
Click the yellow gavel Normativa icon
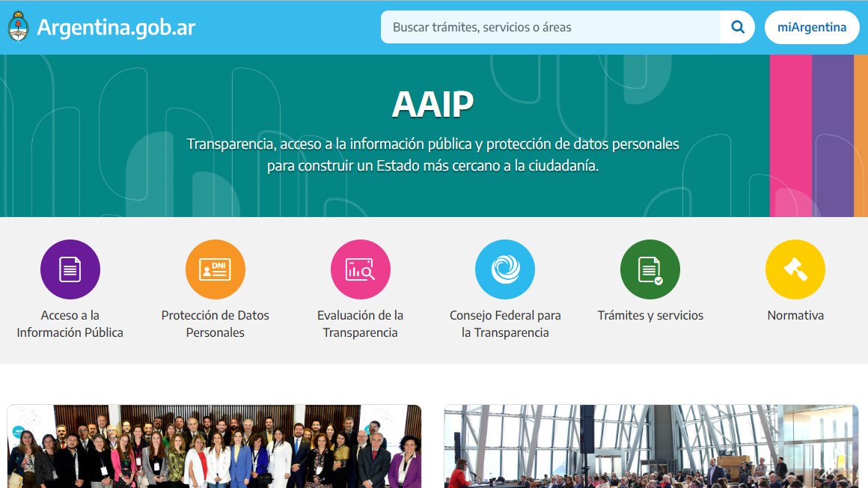point(795,269)
